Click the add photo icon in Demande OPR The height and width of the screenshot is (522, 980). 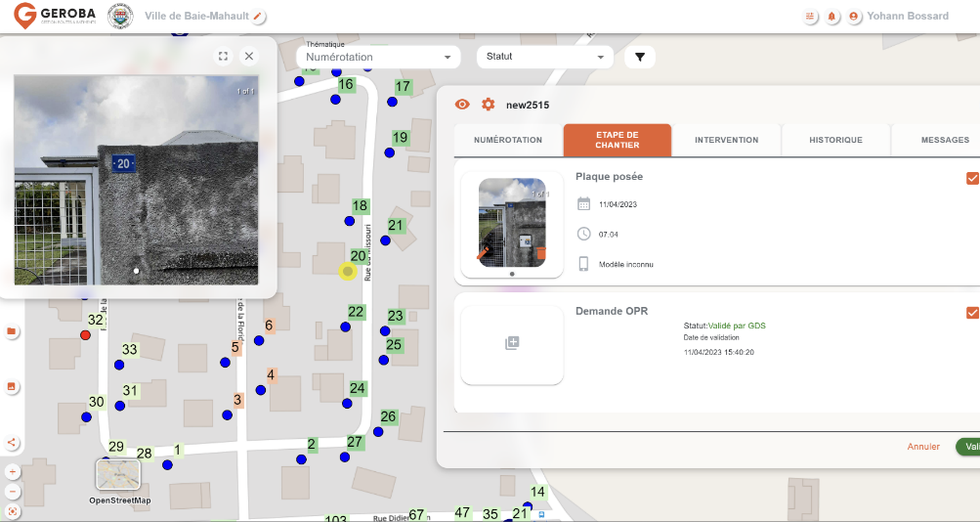[512, 343]
